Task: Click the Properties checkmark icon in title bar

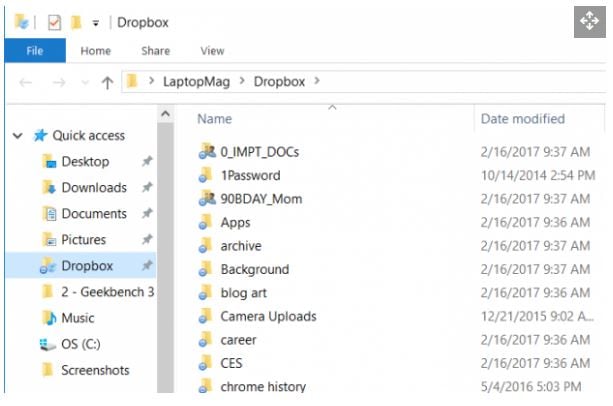Action: pos(54,23)
